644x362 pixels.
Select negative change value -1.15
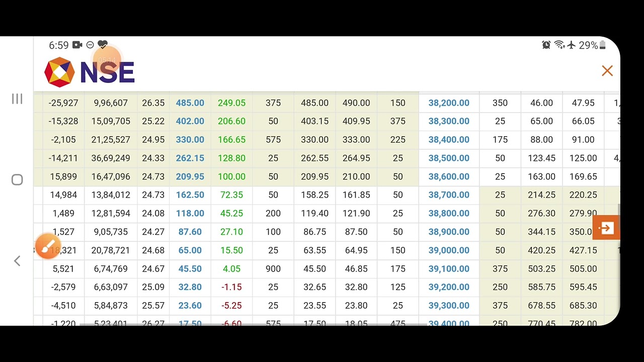231,287
